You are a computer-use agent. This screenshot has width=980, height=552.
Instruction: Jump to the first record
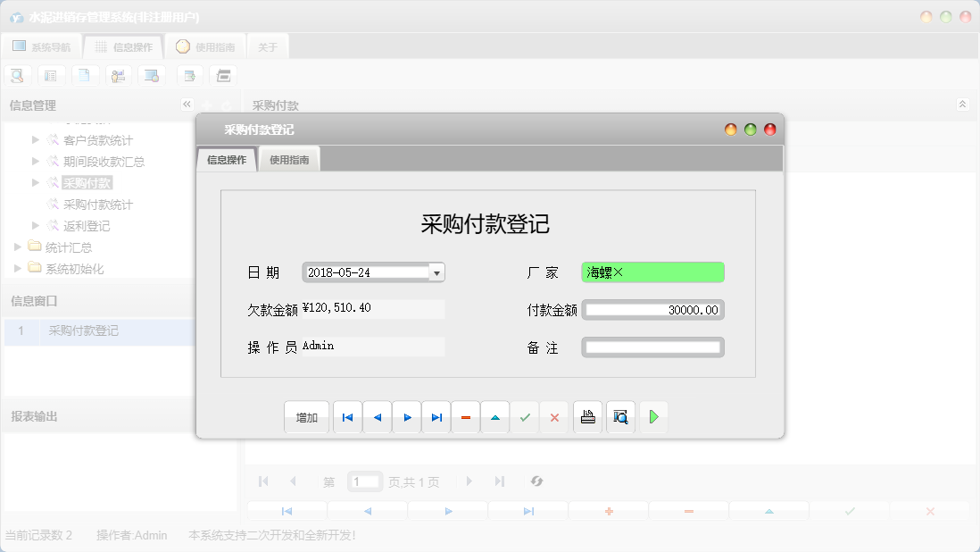347,417
